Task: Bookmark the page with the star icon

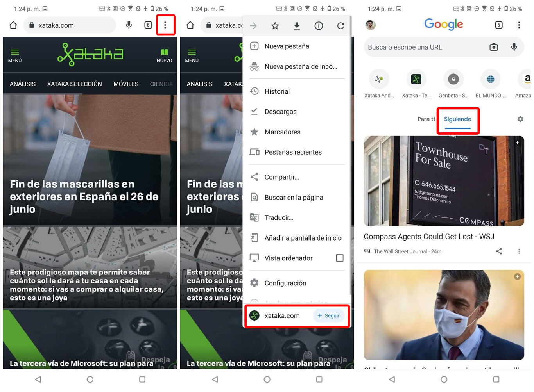Action: (275, 25)
